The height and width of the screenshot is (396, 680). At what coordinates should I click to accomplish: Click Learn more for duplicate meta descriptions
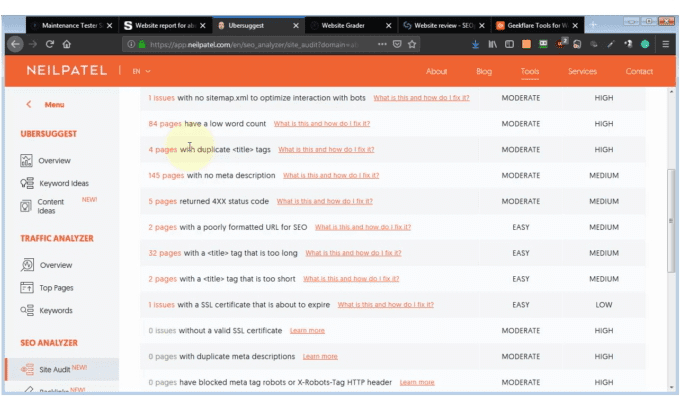click(320, 356)
